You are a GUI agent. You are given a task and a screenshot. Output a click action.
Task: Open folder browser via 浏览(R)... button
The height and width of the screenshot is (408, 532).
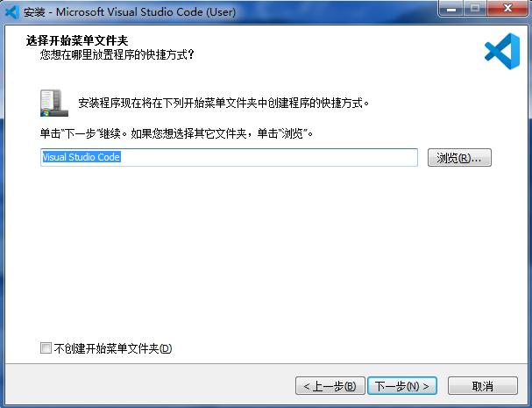coord(459,158)
